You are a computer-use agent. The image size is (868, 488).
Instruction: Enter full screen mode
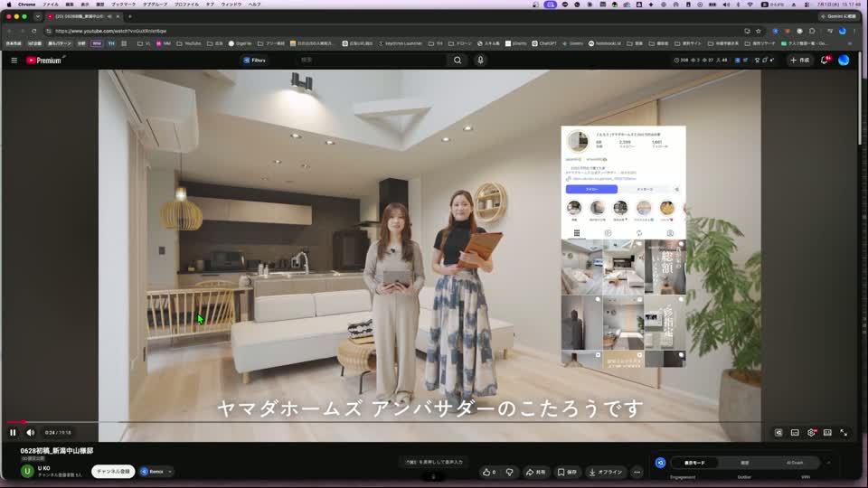[x=844, y=433]
